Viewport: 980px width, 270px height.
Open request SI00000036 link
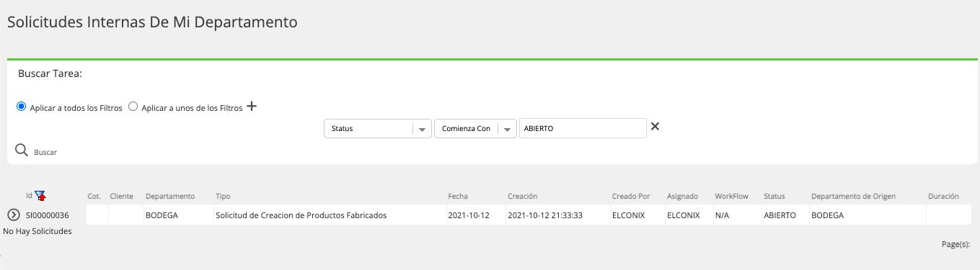tap(48, 215)
